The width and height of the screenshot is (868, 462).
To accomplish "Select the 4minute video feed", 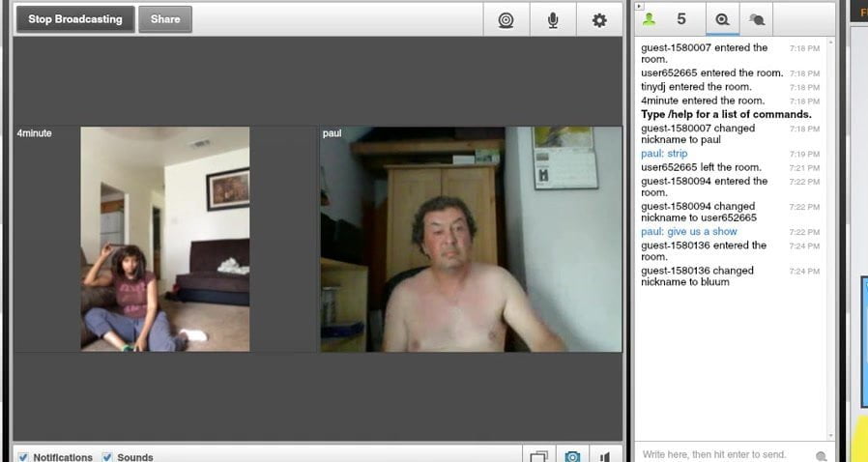I will [x=164, y=239].
